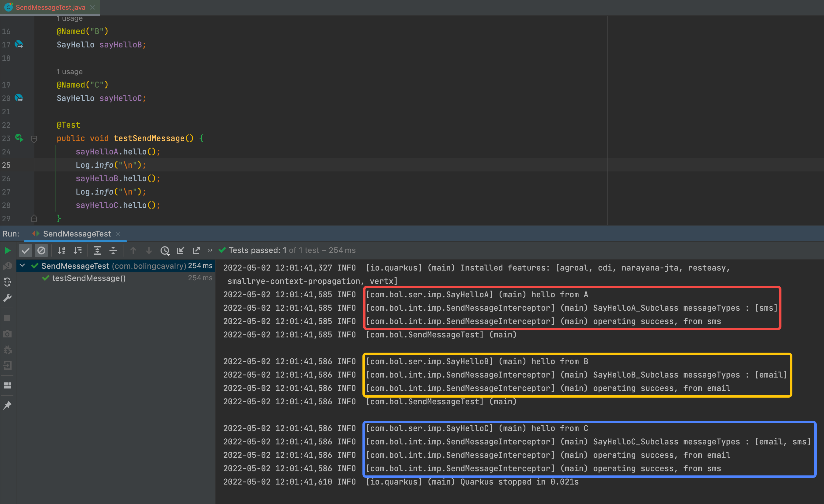Click the '1 usage' hint above @Named("B")
This screenshot has width=824, height=504.
point(70,18)
